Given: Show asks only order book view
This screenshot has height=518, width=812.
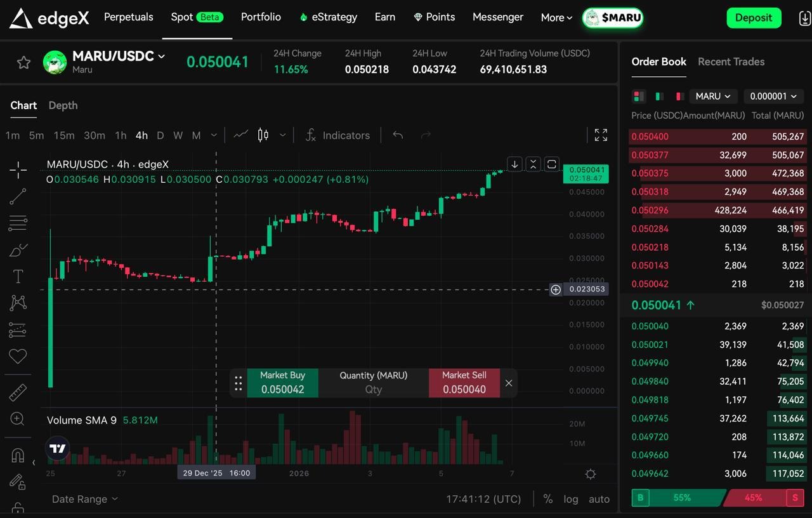Looking at the screenshot, I should click(x=679, y=96).
